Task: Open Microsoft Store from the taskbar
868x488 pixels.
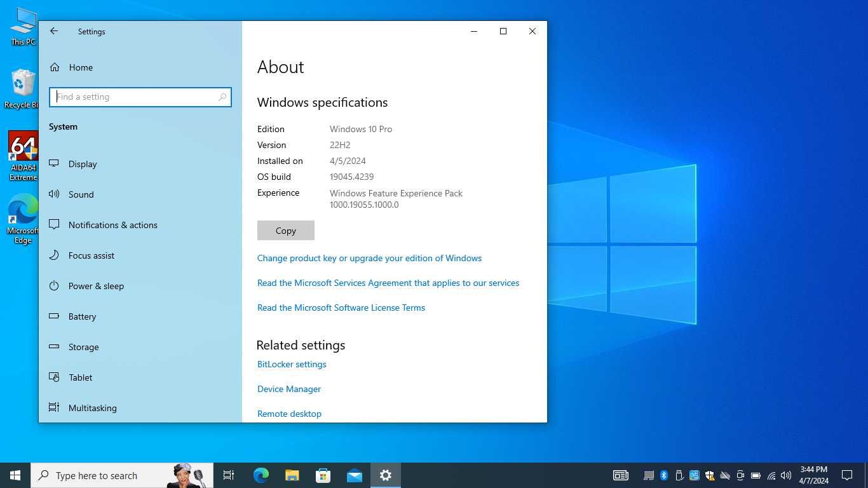Action: coord(323,475)
